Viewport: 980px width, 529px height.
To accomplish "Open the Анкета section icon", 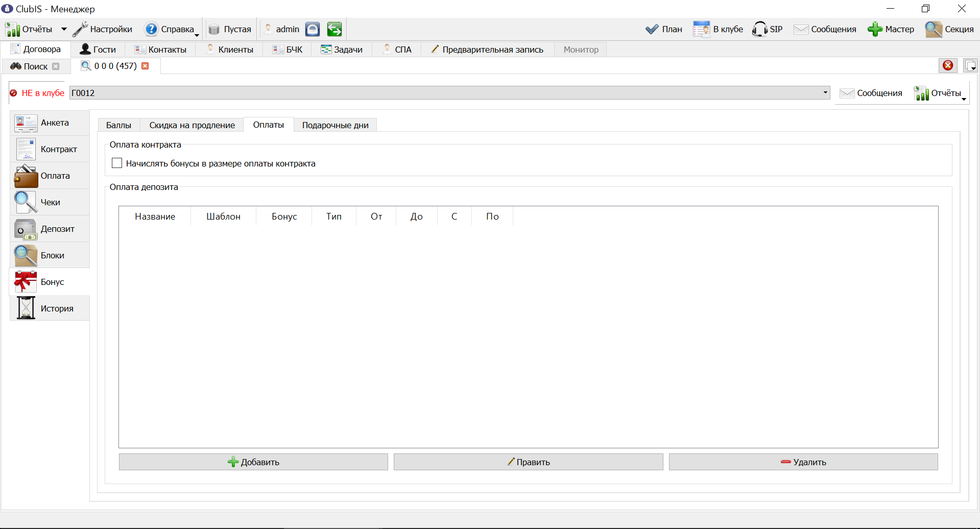I will click(26, 123).
